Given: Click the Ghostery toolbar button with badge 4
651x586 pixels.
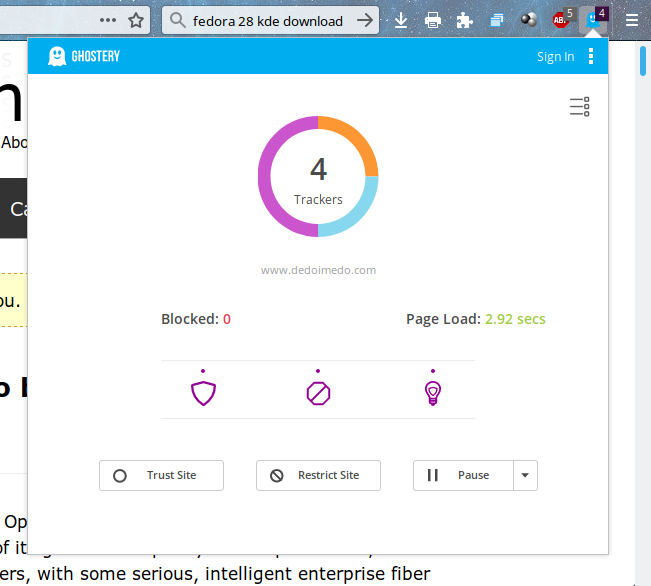Looking at the screenshot, I should coord(594,19).
